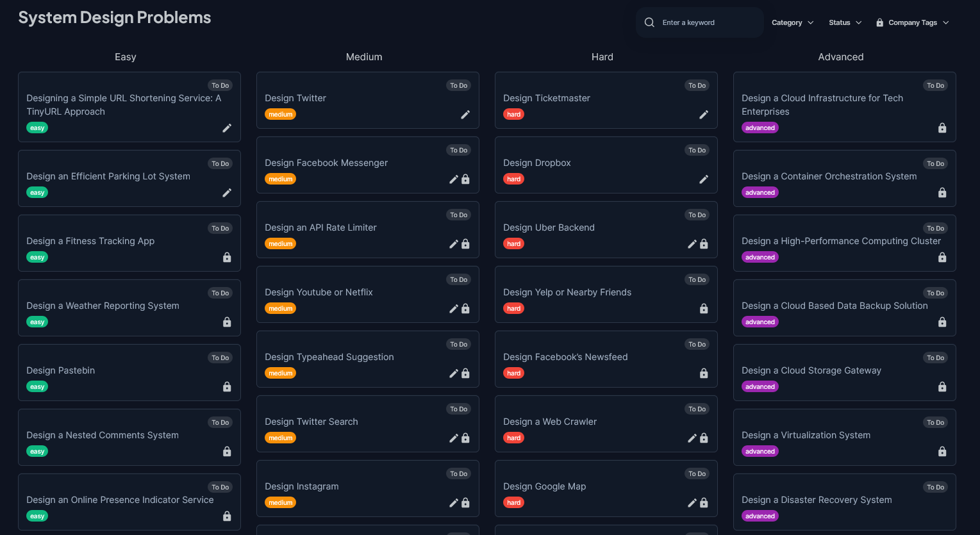Open the Company Tags dropdown
The width and height of the screenshot is (980, 535).
[x=913, y=22]
